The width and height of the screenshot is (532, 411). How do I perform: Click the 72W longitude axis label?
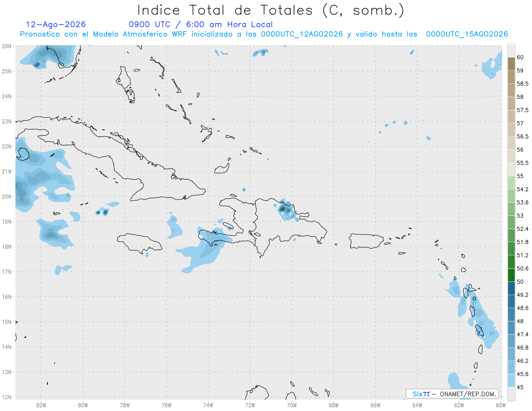(250, 405)
